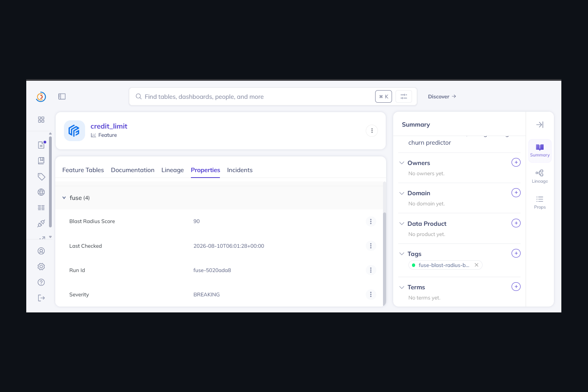Select the Summary panel icon
Image resolution: width=588 pixels, height=392 pixels.
[540, 151]
